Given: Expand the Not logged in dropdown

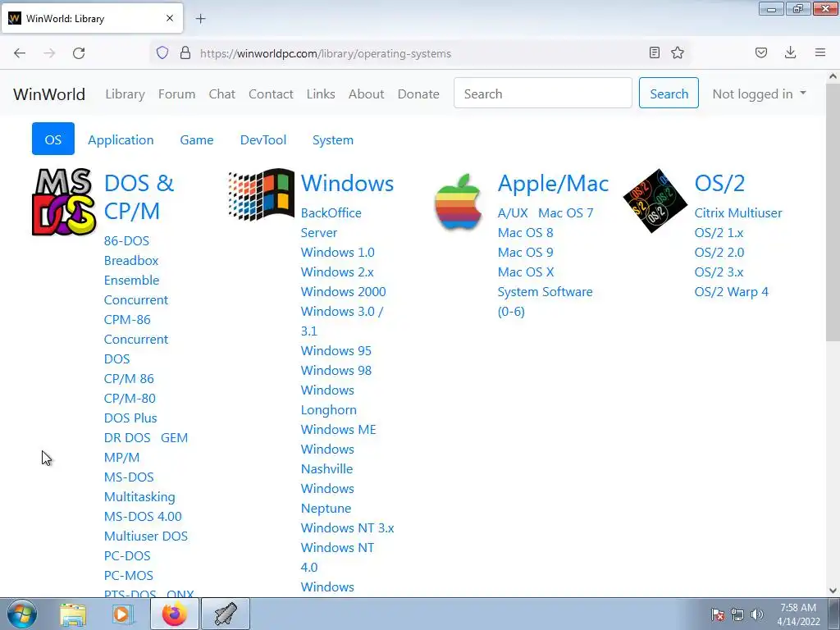Looking at the screenshot, I should 759,94.
